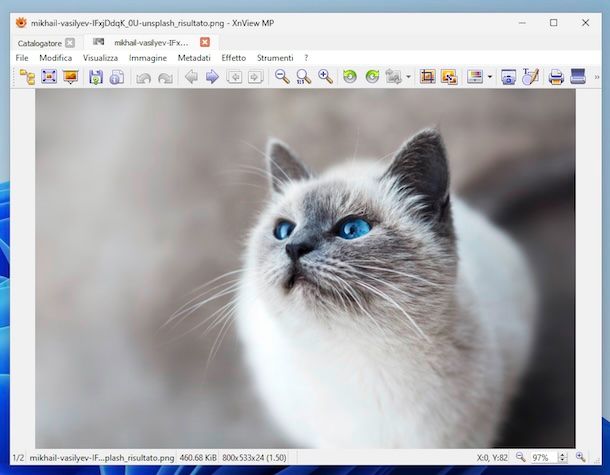This screenshot has width=610, height=475.
Task: Undo the last action
Action: [144, 77]
